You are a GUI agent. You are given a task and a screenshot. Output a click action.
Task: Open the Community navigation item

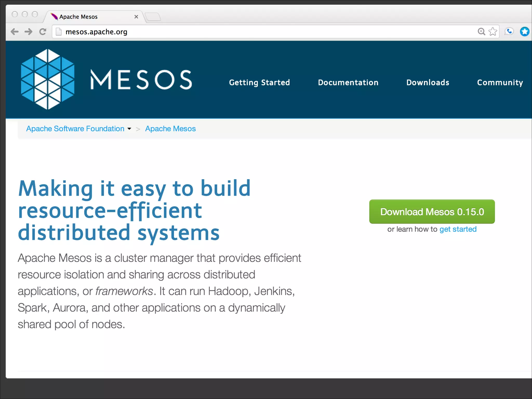point(500,83)
